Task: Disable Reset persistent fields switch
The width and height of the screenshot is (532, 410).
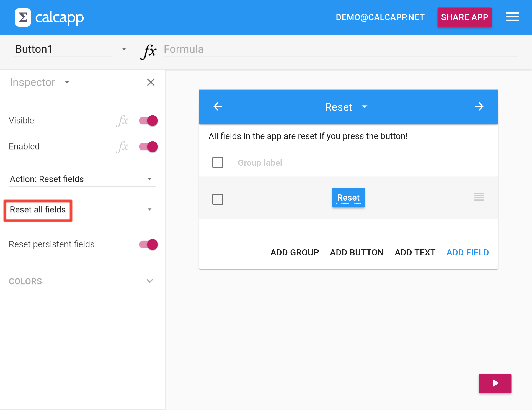Action: [148, 245]
